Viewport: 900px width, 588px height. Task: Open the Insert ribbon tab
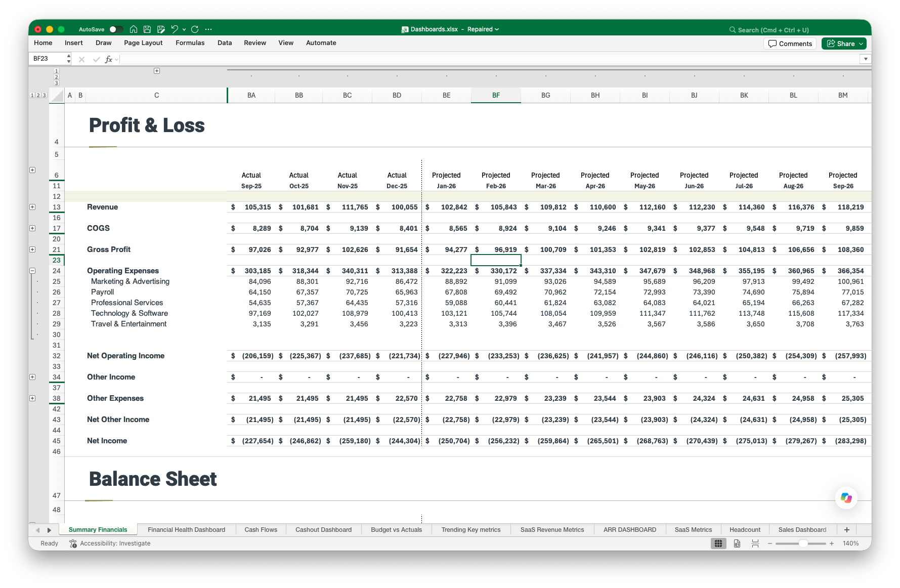(x=74, y=43)
